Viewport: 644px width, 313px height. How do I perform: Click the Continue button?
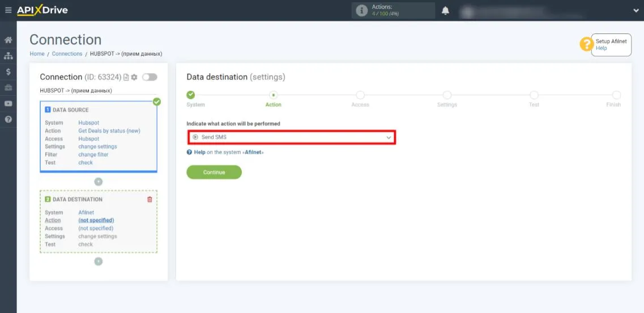(x=214, y=172)
